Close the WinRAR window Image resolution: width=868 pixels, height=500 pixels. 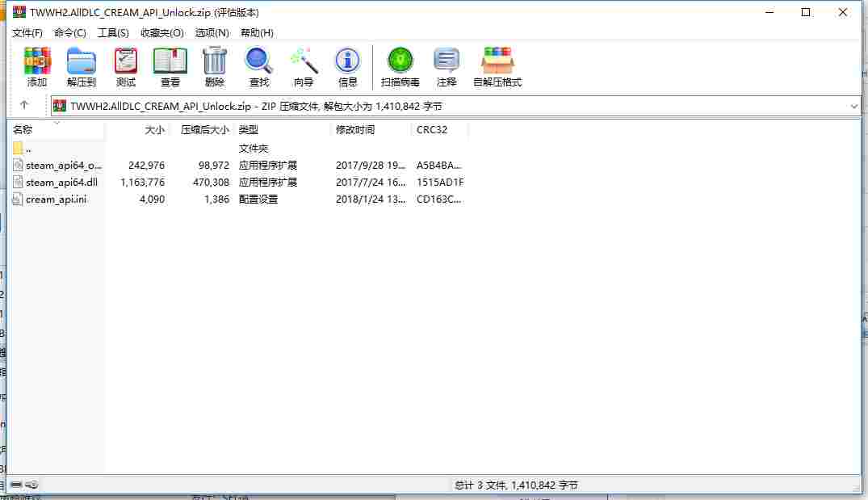click(x=842, y=12)
